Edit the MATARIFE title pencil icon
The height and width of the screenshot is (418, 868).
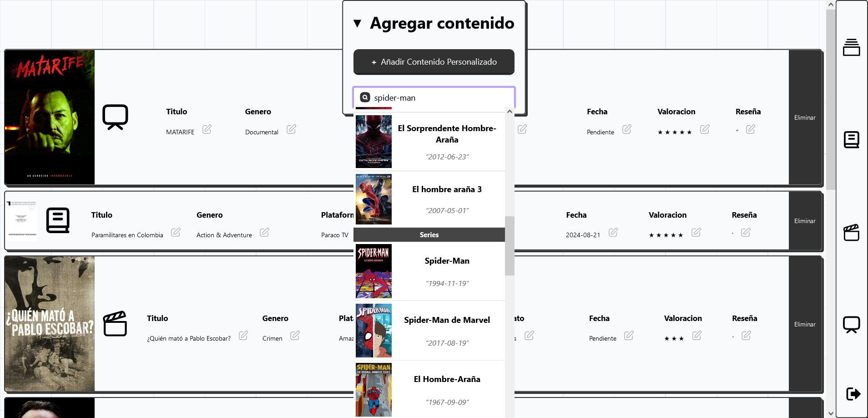tap(207, 129)
